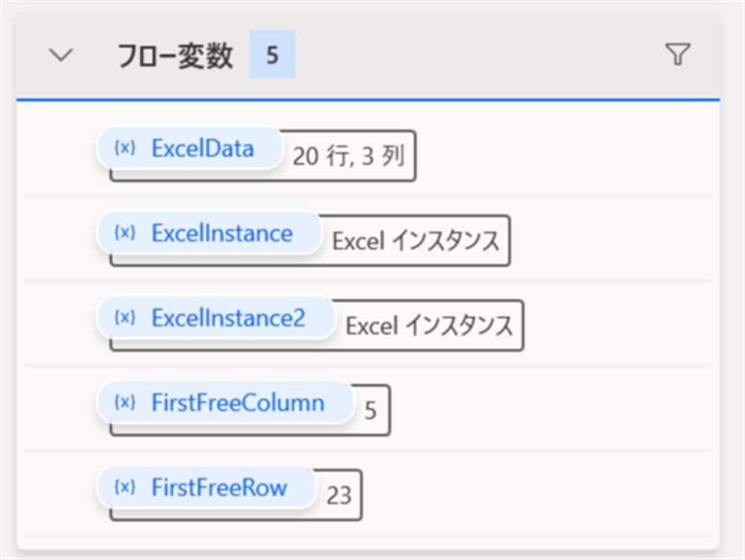Select the ExcelInstance2 variable name

229,318
